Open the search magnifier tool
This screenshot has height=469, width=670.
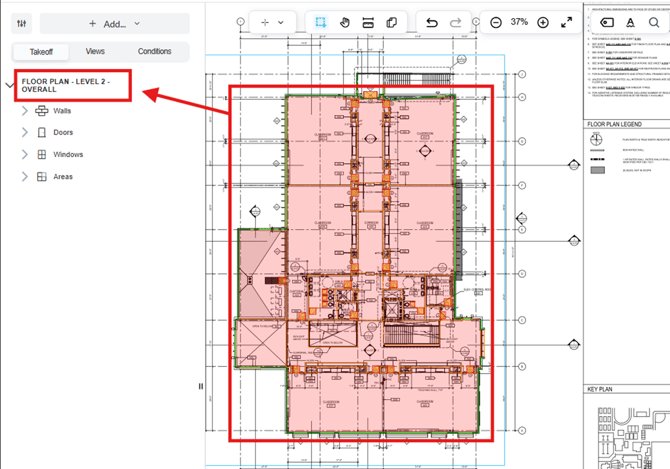654,22
